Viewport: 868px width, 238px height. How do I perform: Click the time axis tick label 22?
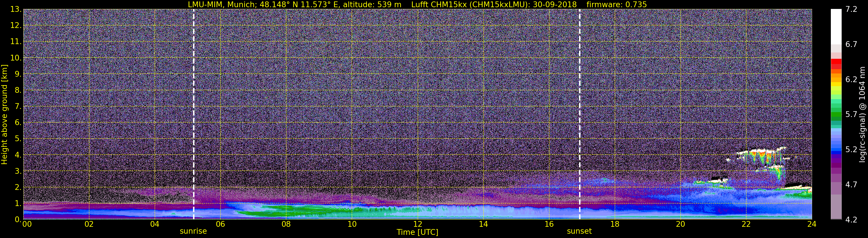click(746, 224)
